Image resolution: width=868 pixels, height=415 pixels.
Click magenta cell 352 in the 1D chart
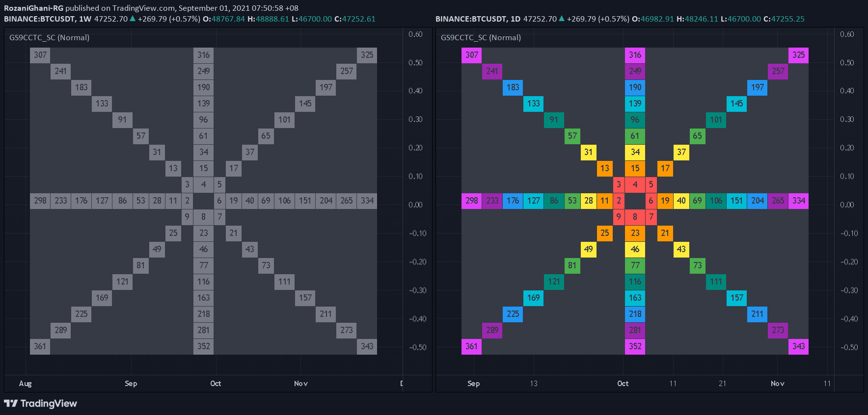coord(635,346)
